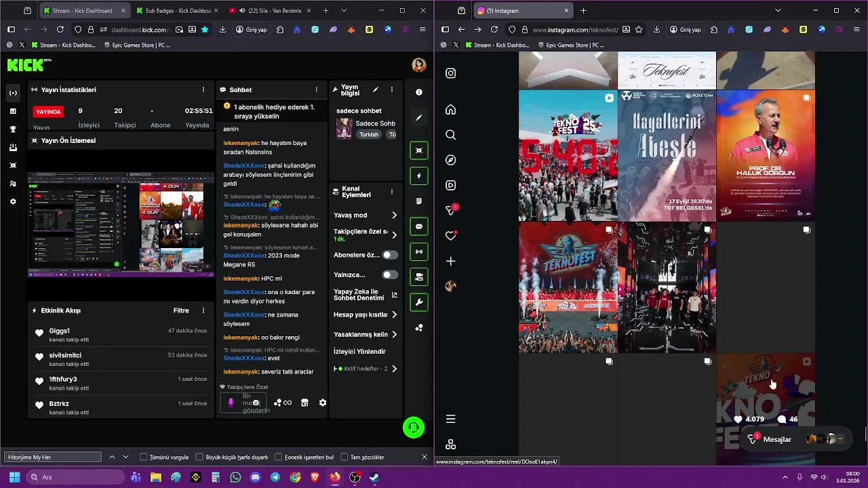Click Instagram logo in the sidebar
The width and height of the screenshot is (868, 488).
(450, 73)
